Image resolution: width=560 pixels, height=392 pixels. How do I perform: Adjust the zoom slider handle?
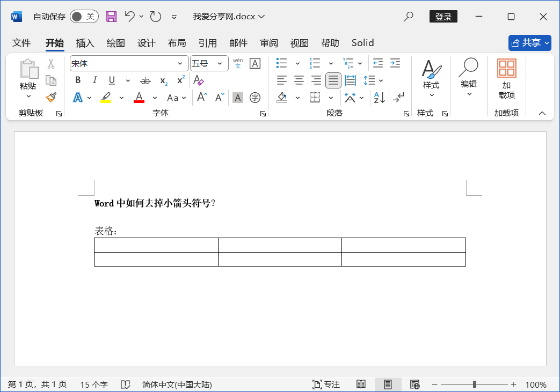click(474, 384)
